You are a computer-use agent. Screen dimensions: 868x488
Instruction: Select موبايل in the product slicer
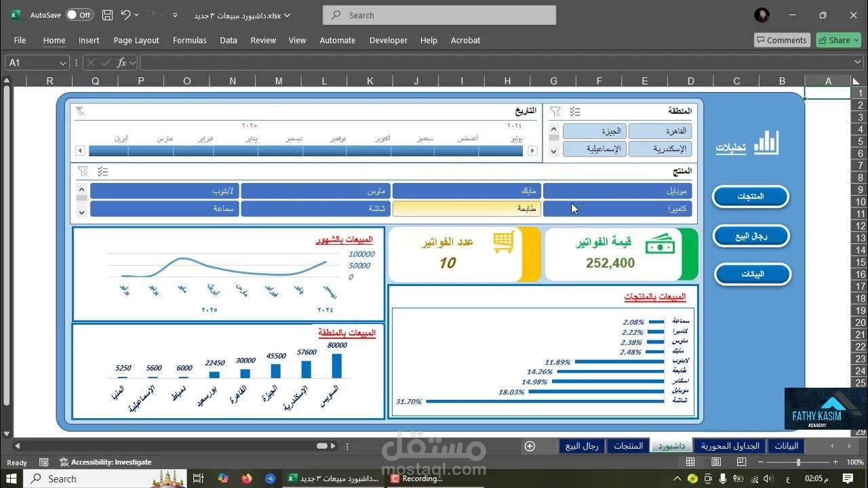(618, 191)
